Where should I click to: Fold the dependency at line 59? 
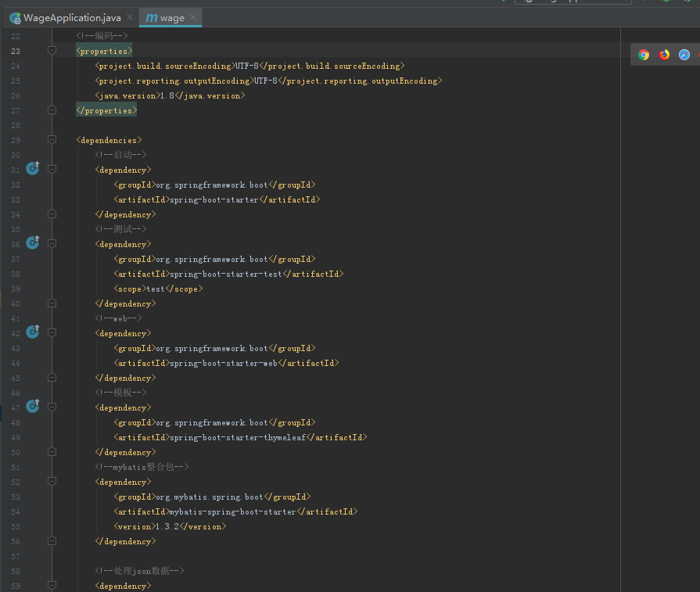click(52, 585)
